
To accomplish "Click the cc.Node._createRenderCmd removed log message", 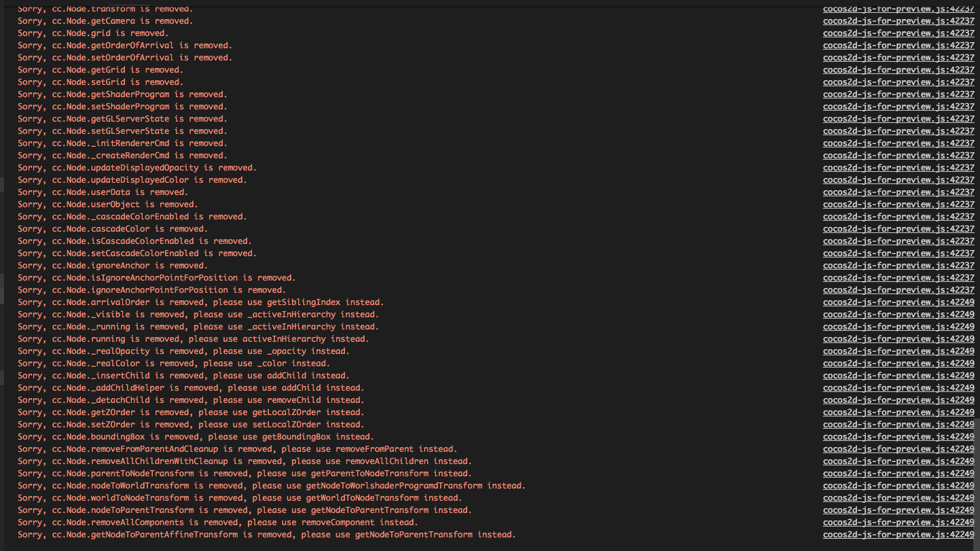I will [x=122, y=156].
